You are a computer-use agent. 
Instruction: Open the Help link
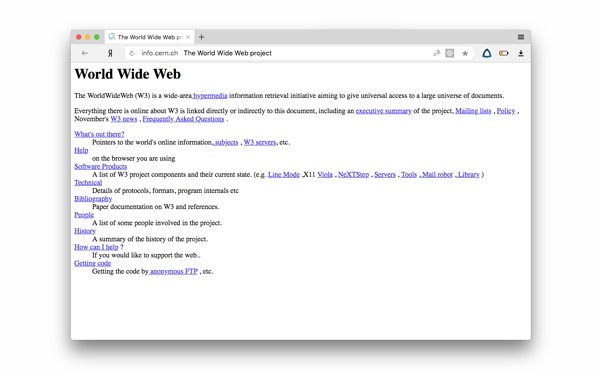[x=81, y=150]
